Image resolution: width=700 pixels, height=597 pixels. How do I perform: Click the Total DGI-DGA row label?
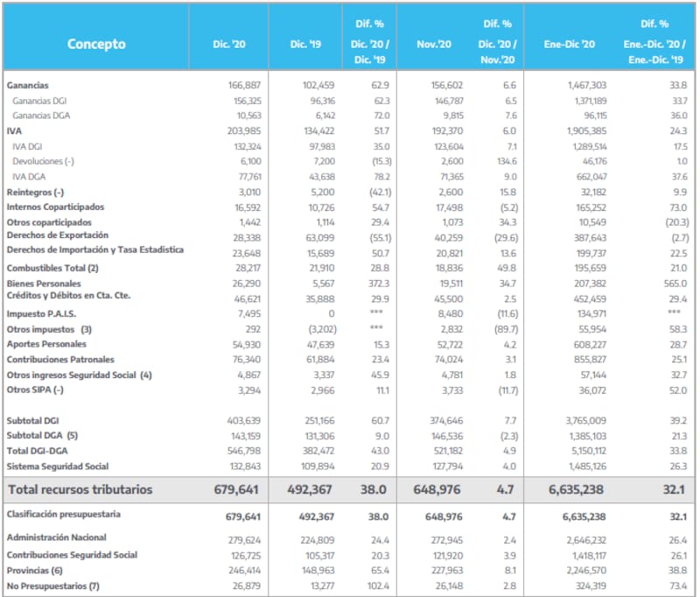(38, 450)
